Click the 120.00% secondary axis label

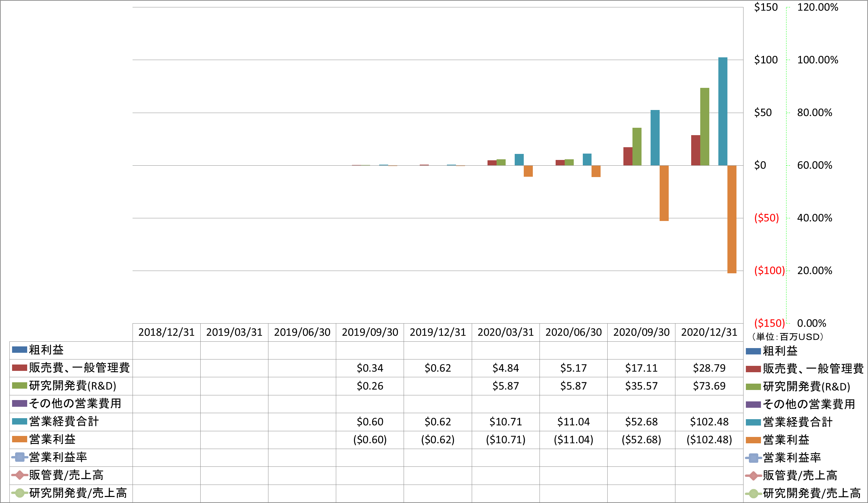tap(817, 7)
